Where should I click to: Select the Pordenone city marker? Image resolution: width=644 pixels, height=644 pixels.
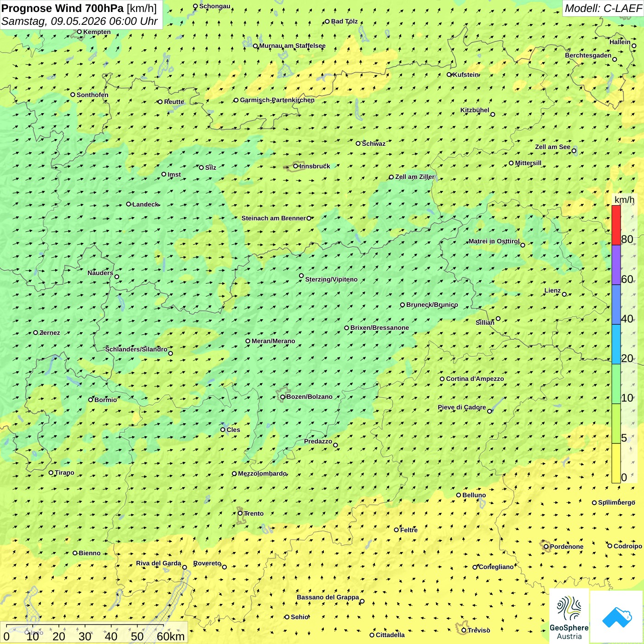pos(546,546)
